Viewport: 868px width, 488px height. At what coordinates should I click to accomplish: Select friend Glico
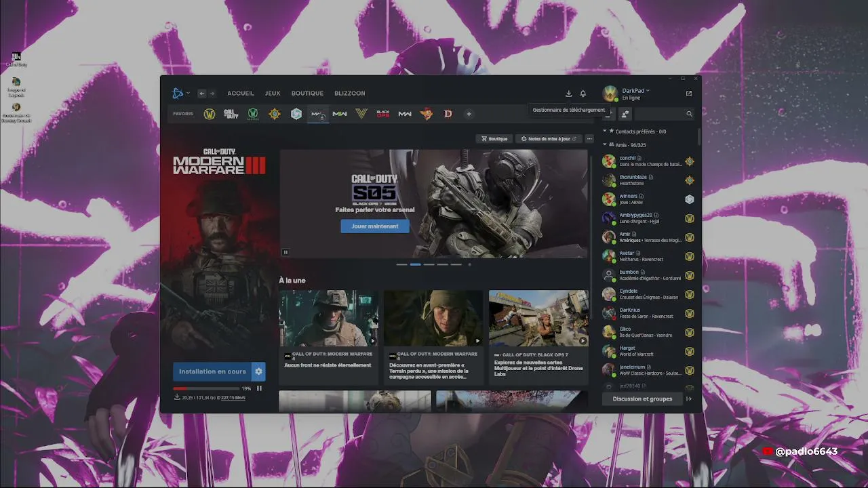648,332
